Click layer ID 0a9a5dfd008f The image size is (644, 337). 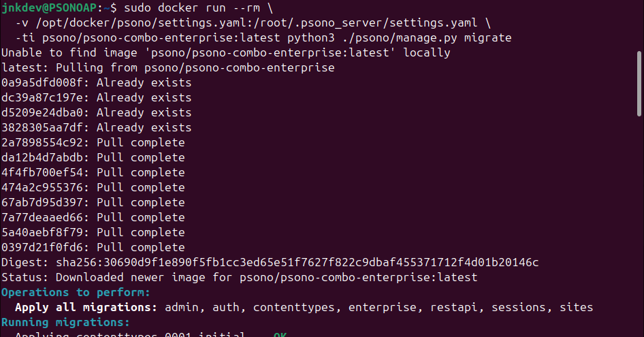tap(45, 82)
